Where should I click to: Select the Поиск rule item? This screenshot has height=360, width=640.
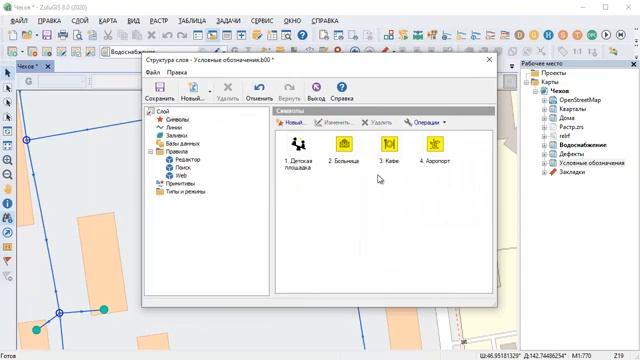(183, 168)
